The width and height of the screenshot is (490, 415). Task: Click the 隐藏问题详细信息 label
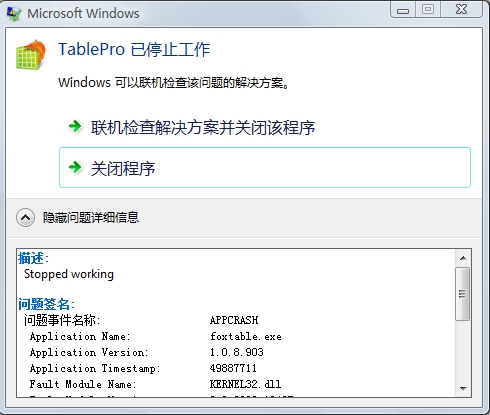click(91, 218)
